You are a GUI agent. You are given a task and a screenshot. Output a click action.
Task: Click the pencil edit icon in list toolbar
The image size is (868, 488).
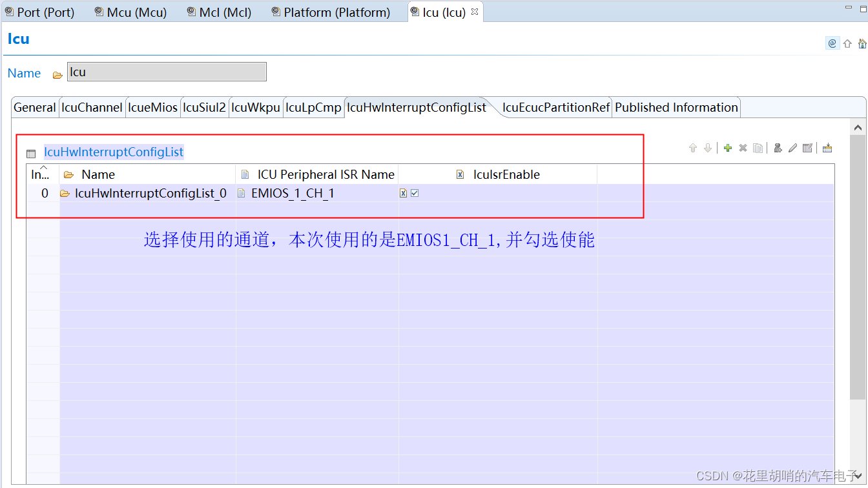click(792, 148)
